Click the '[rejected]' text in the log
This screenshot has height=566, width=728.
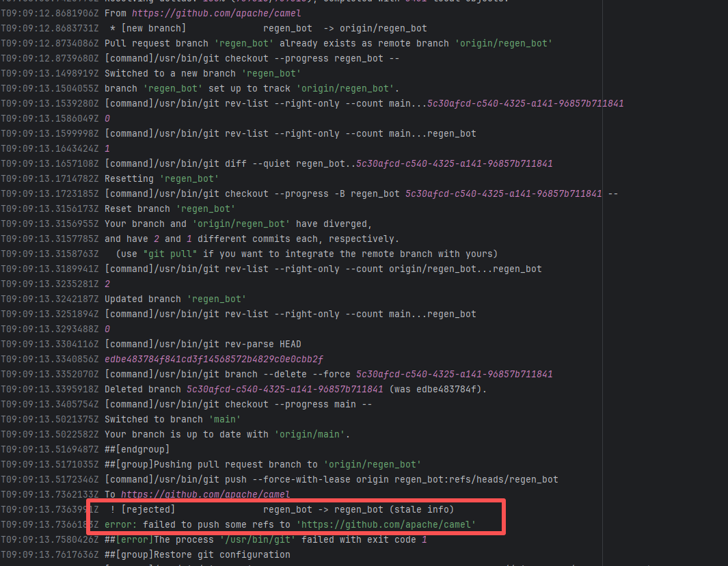pyautogui.click(x=148, y=509)
